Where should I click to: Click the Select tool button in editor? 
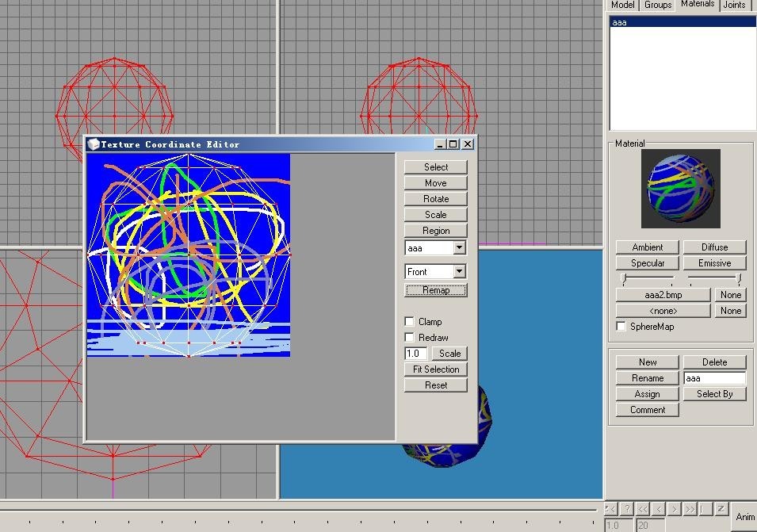click(435, 167)
